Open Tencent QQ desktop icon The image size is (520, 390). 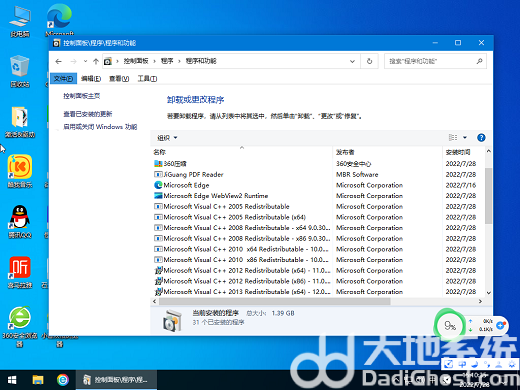click(x=20, y=221)
